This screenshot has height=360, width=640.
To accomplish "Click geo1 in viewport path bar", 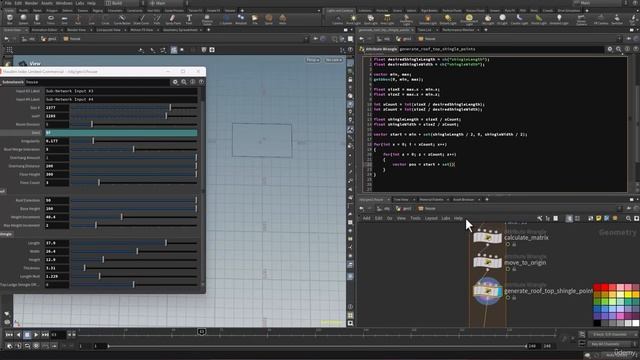I will [x=49, y=39].
